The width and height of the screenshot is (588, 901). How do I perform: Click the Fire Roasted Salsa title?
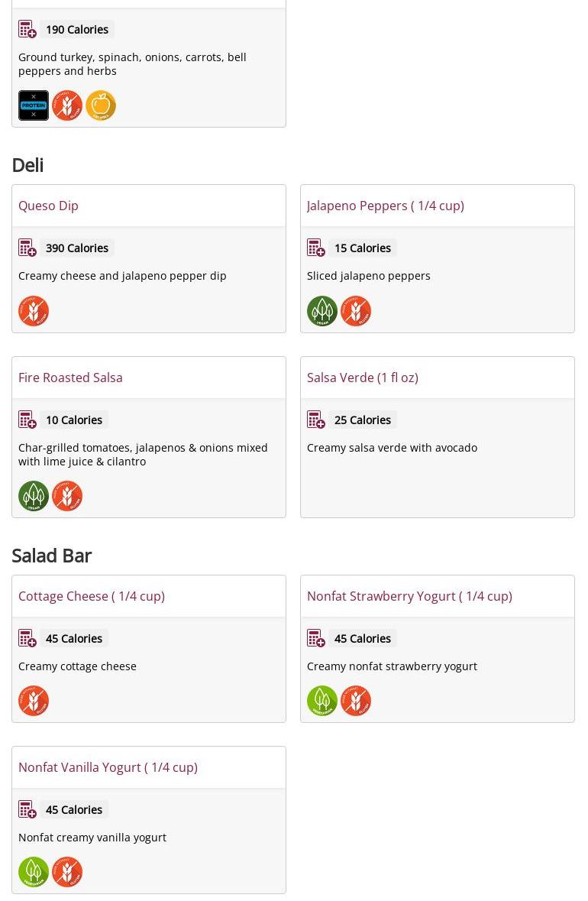pos(70,378)
